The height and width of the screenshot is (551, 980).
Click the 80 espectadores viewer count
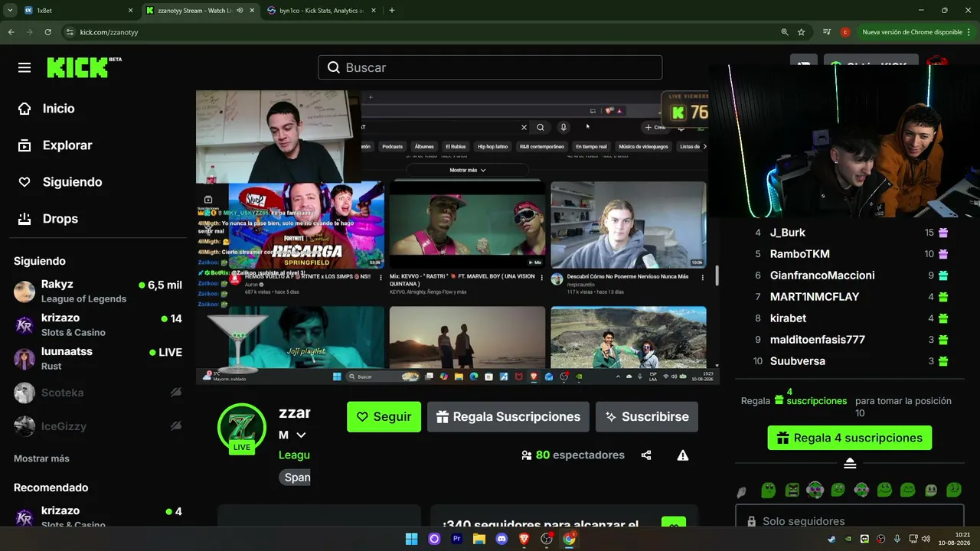pyautogui.click(x=573, y=455)
